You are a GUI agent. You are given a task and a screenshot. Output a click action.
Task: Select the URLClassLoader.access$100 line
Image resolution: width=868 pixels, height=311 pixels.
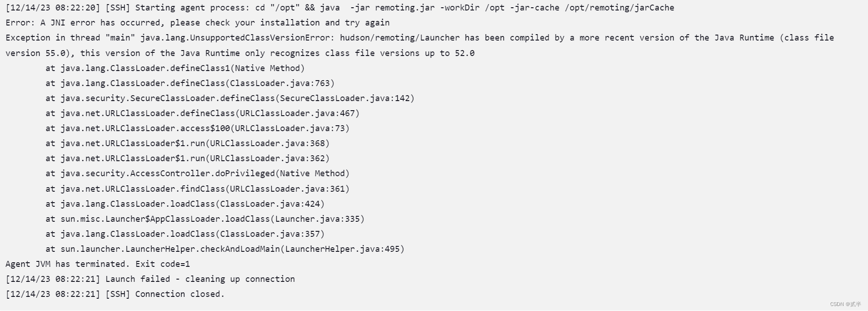pos(198,128)
